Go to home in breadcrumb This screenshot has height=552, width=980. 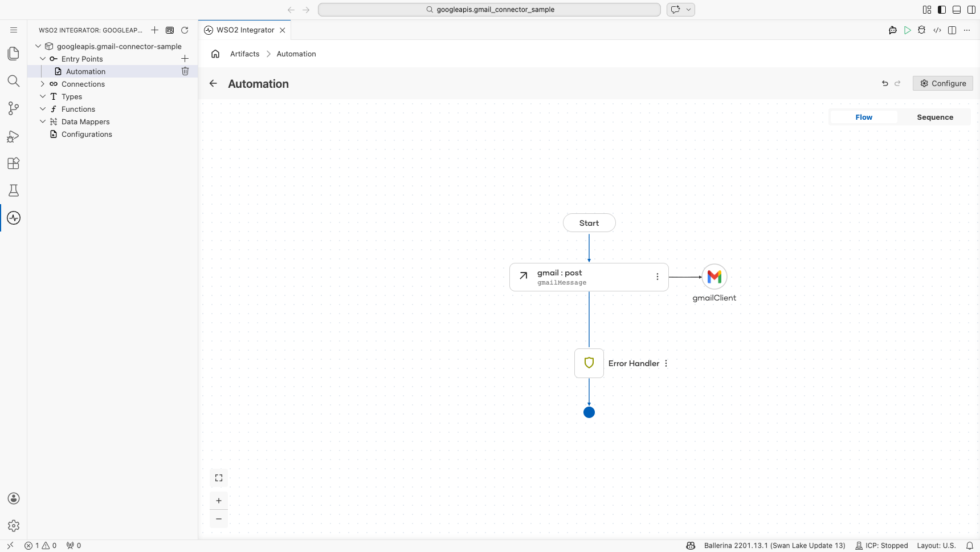pos(215,54)
